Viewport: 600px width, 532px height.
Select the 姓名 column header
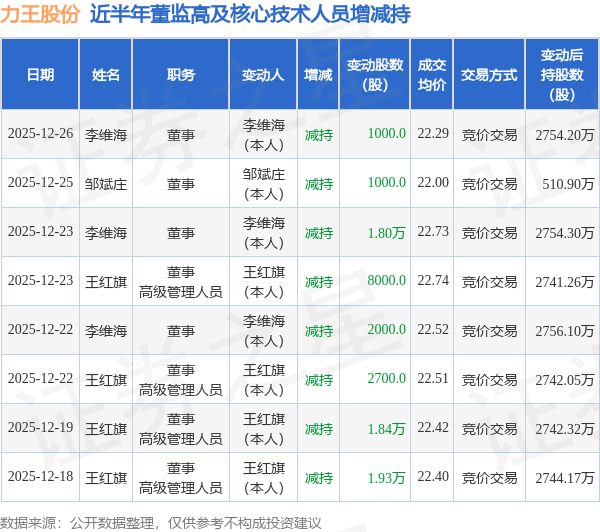tap(106, 75)
